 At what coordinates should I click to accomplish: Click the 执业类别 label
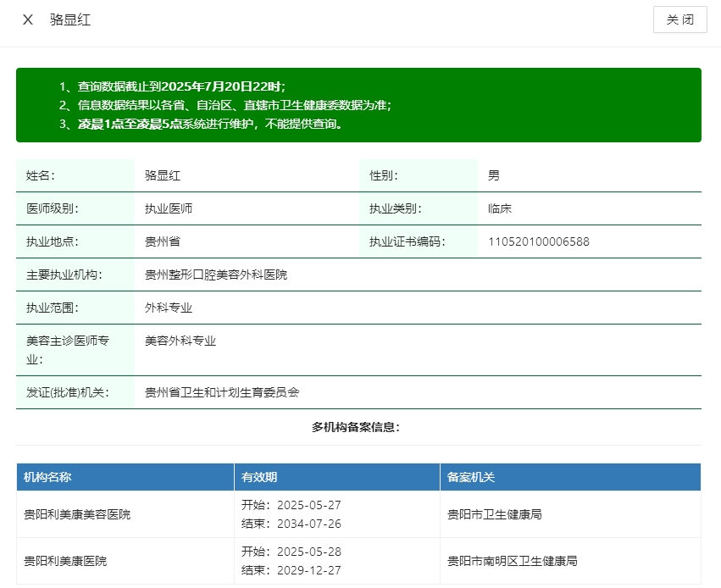click(396, 208)
